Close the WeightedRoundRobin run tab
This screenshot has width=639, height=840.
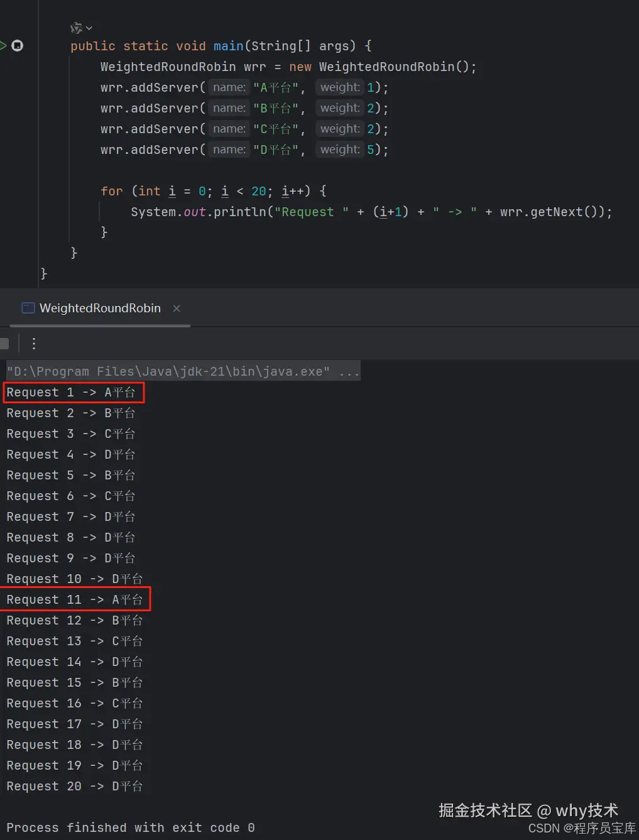(177, 308)
